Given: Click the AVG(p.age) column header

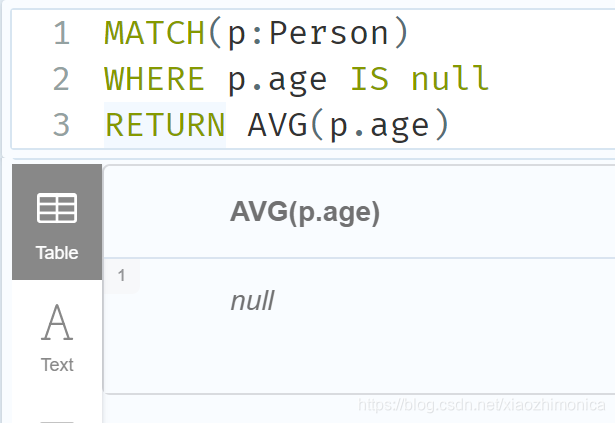Looking at the screenshot, I should tap(305, 212).
